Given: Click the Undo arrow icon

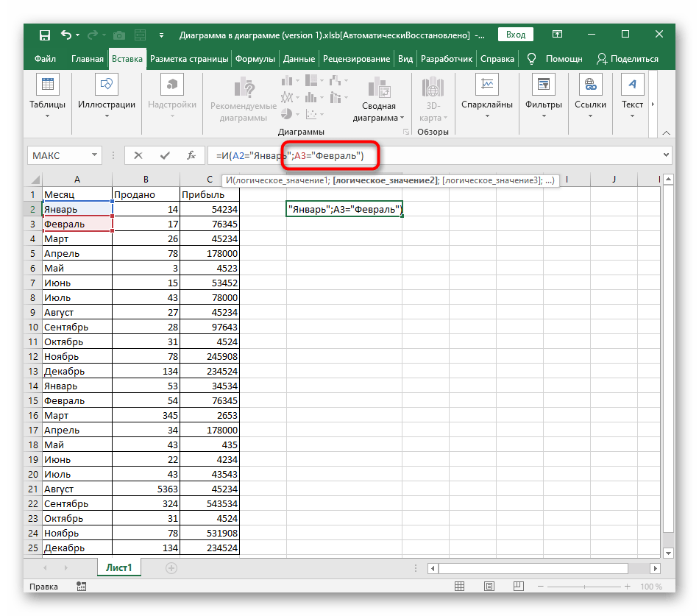Looking at the screenshot, I should coord(67,35).
